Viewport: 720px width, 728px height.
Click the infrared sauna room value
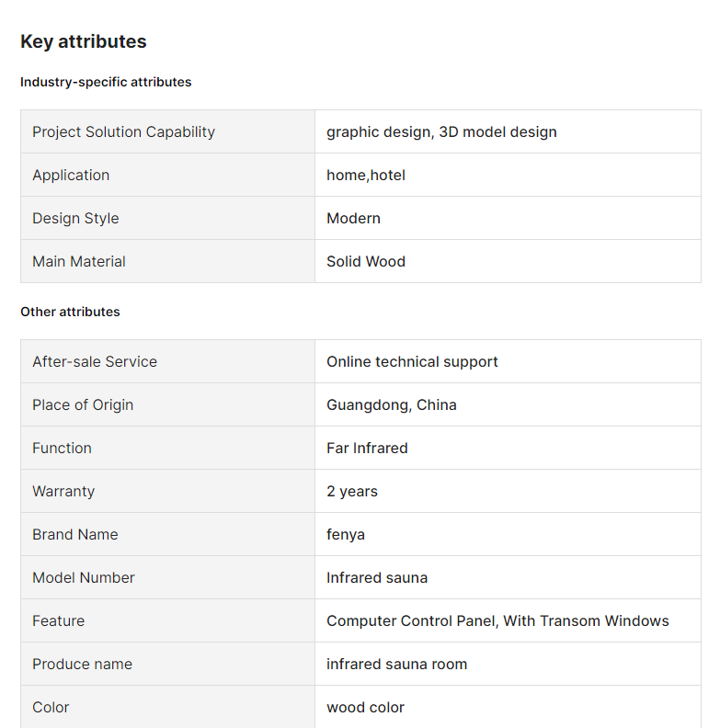pos(396,664)
